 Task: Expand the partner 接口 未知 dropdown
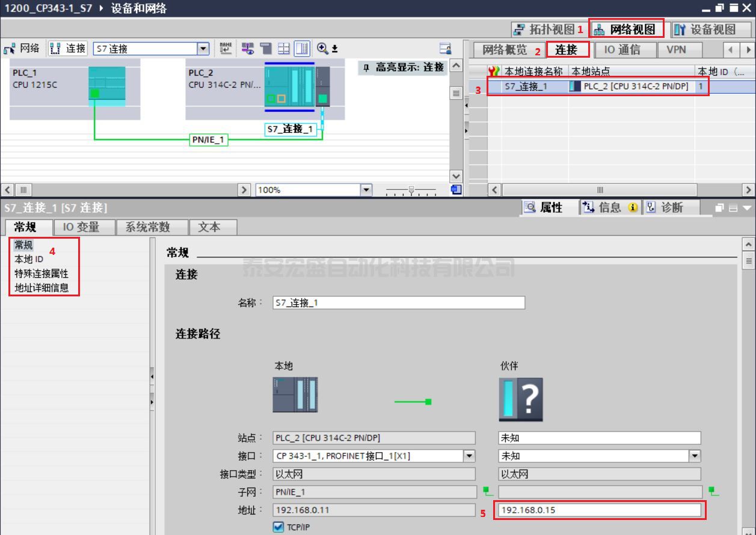pyautogui.click(x=695, y=456)
